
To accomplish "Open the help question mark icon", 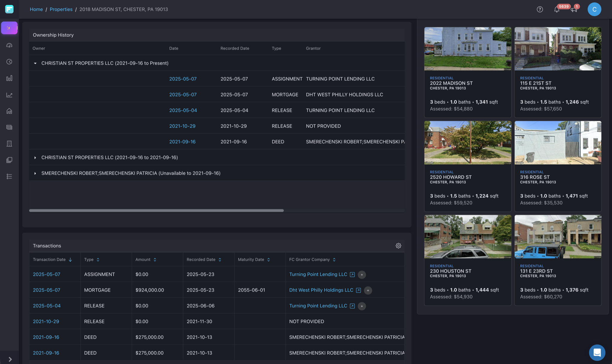I will tap(540, 9).
